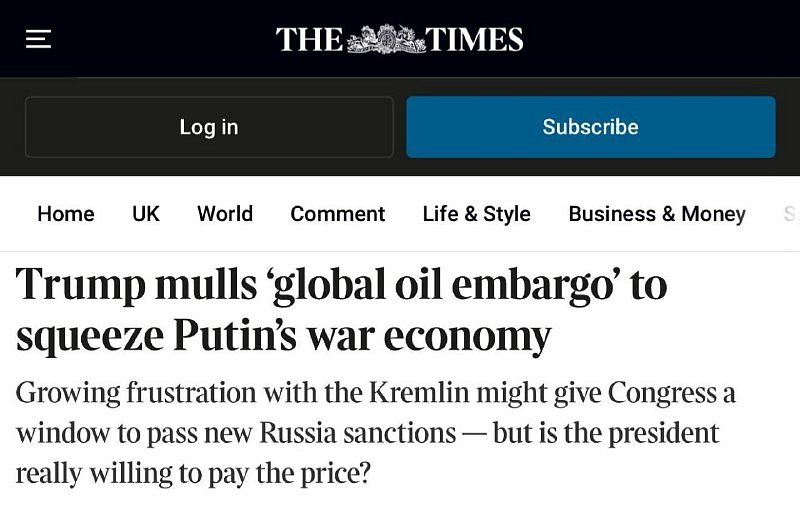Click headline line starting 'Trump mulls'
This screenshot has width=800, height=506.
pos(341,286)
